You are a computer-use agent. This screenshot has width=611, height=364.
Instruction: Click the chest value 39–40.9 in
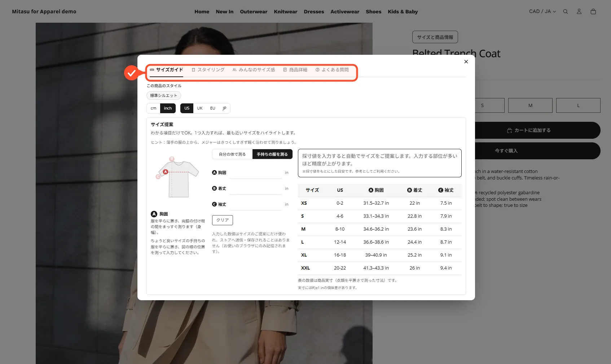pos(376,255)
